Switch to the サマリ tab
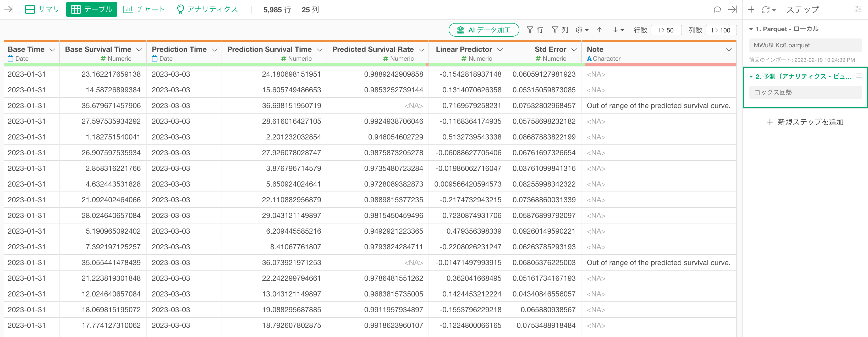Image resolution: width=868 pixels, height=337 pixels. (42, 9)
